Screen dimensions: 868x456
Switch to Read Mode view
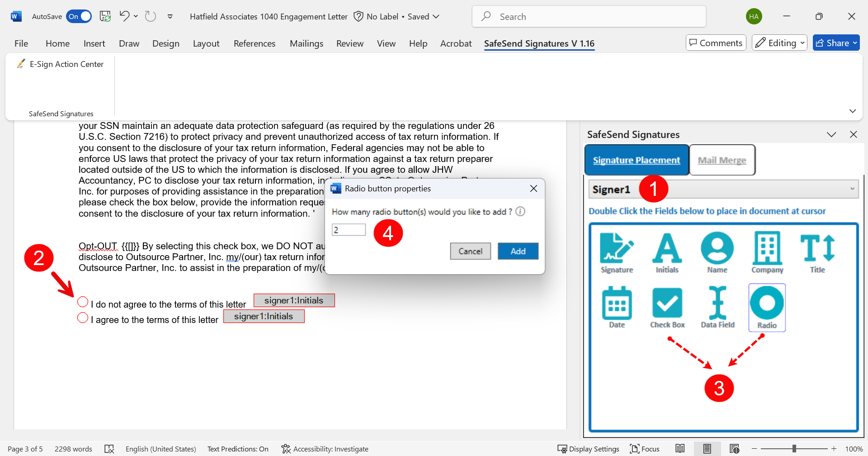click(680, 449)
